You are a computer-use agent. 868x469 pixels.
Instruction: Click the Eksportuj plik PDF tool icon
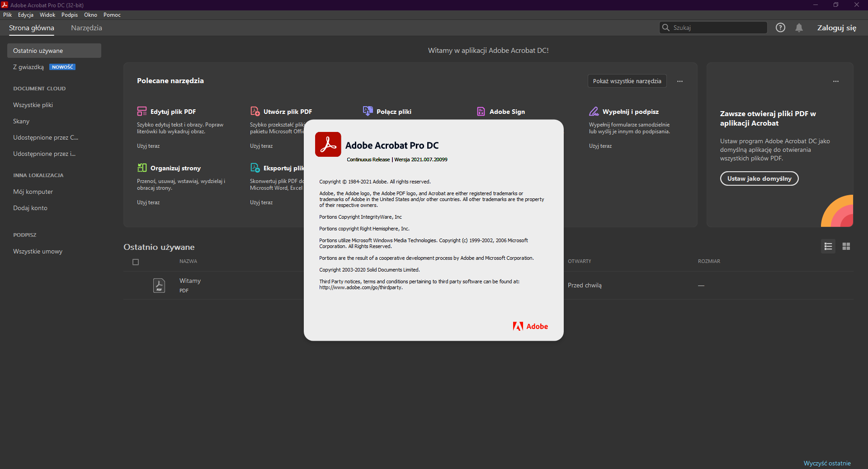[255, 168]
